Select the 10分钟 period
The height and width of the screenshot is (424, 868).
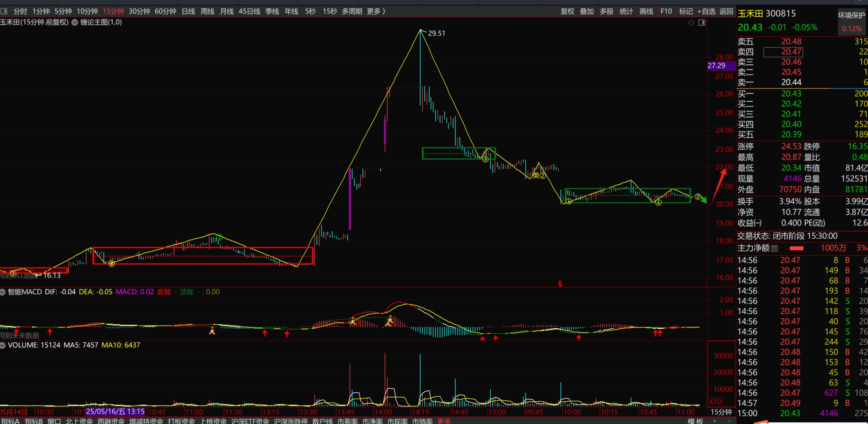pyautogui.click(x=87, y=11)
